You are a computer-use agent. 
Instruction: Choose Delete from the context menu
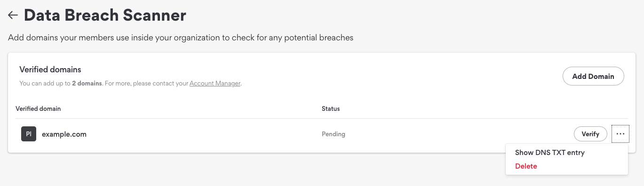pyautogui.click(x=526, y=166)
